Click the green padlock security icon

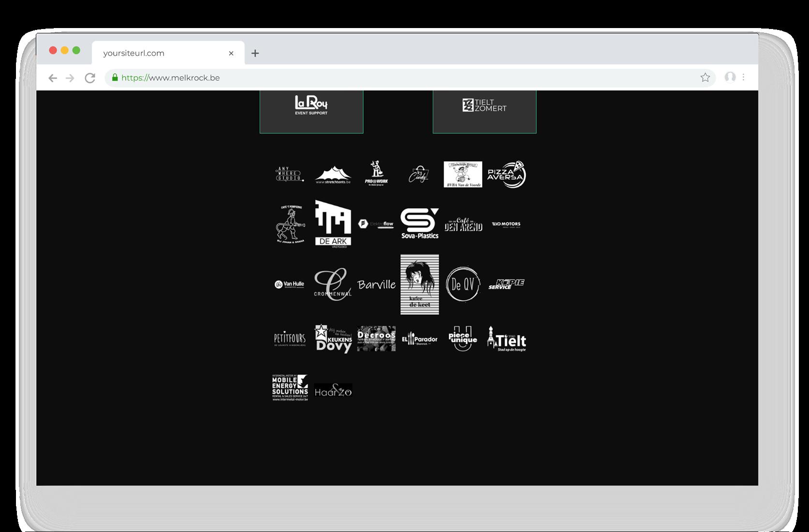(x=115, y=77)
